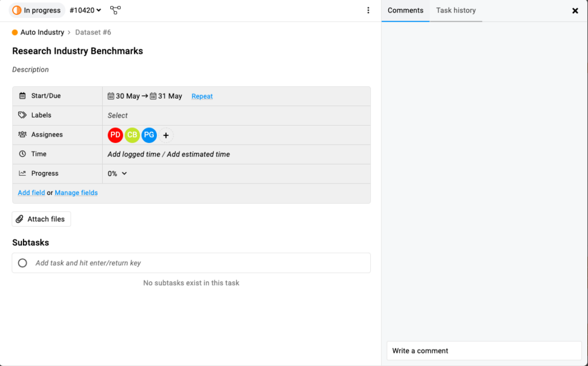
Task: Click the Assignees people icon
Action: point(22,134)
